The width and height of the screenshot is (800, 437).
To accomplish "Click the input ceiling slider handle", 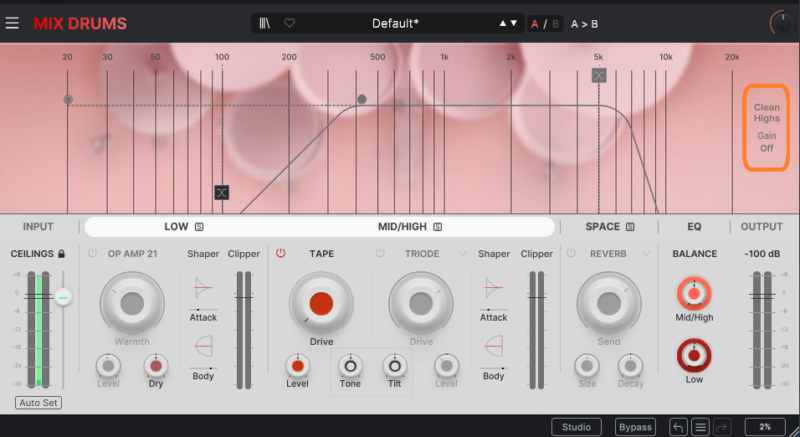I will 63,297.
